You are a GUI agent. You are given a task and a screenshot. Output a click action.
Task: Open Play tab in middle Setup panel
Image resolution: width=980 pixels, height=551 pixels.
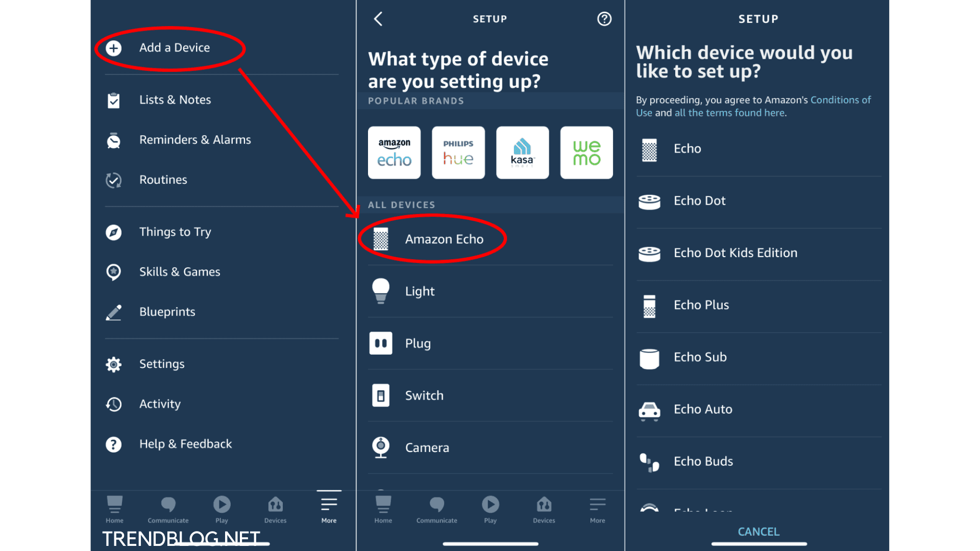[490, 509]
